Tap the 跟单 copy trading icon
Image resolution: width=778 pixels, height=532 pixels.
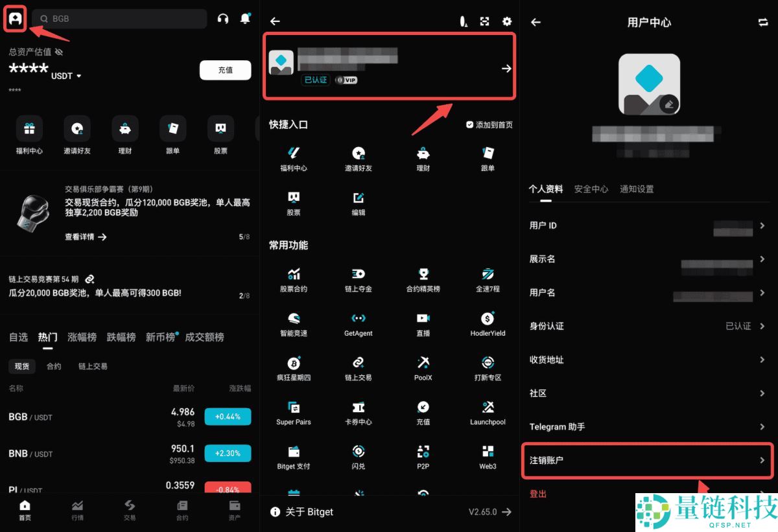[x=488, y=157]
